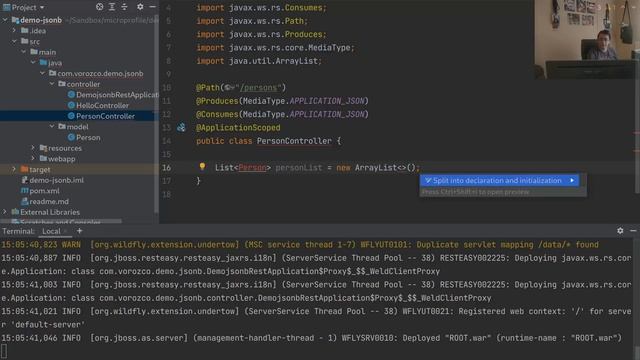Click the Expand All icon in Project panel
640x360 pixels.
pos(112,7)
